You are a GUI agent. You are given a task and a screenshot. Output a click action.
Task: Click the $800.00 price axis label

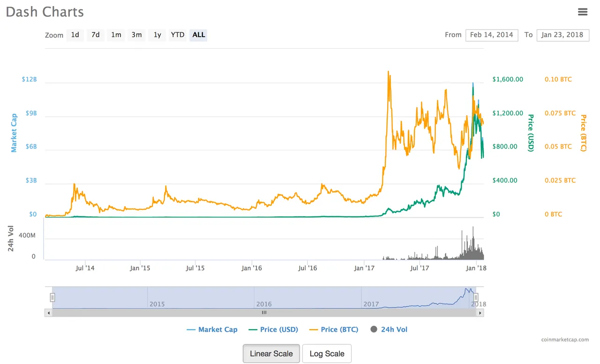click(x=505, y=147)
